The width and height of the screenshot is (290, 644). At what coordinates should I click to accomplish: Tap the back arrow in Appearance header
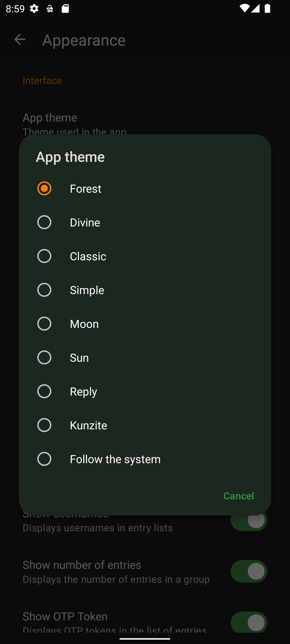(20, 40)
